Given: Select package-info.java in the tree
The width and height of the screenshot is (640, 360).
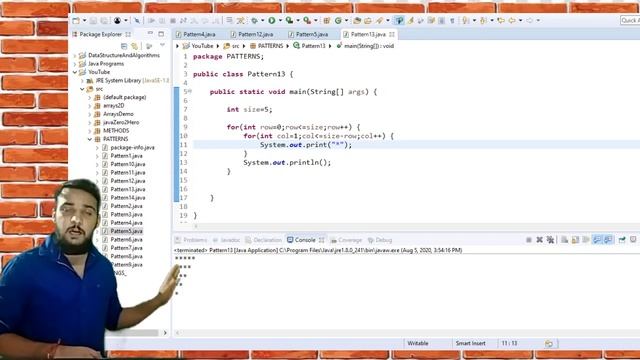Looking at the screenshot, I should click(132, 147).
